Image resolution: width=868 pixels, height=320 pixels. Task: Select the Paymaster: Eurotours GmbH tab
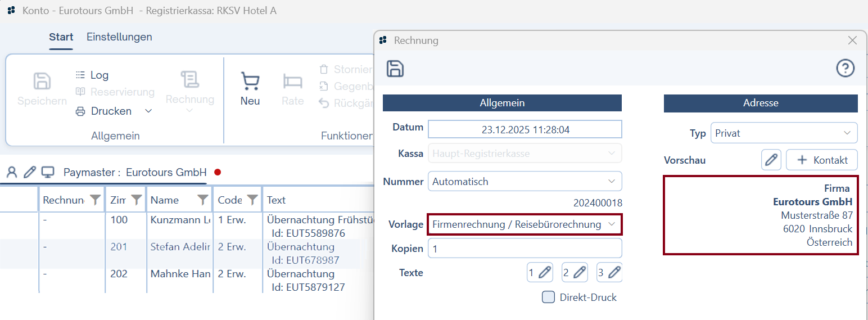(135, 172)
